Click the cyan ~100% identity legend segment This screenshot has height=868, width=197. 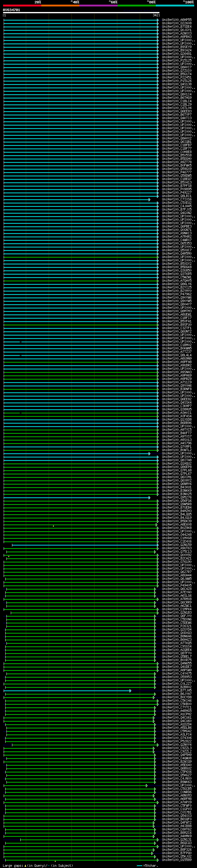click(175, 6)
